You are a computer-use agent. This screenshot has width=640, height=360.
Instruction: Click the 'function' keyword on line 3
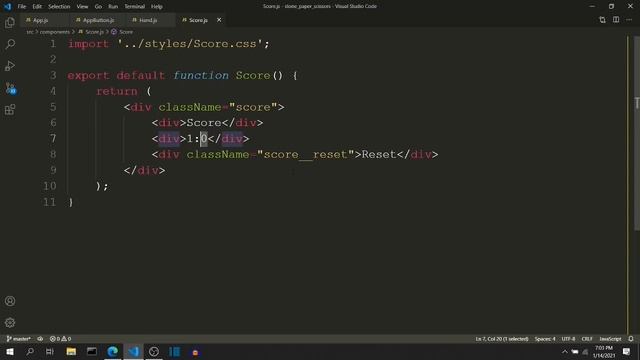pyautogui.click(x=201, y=76)
